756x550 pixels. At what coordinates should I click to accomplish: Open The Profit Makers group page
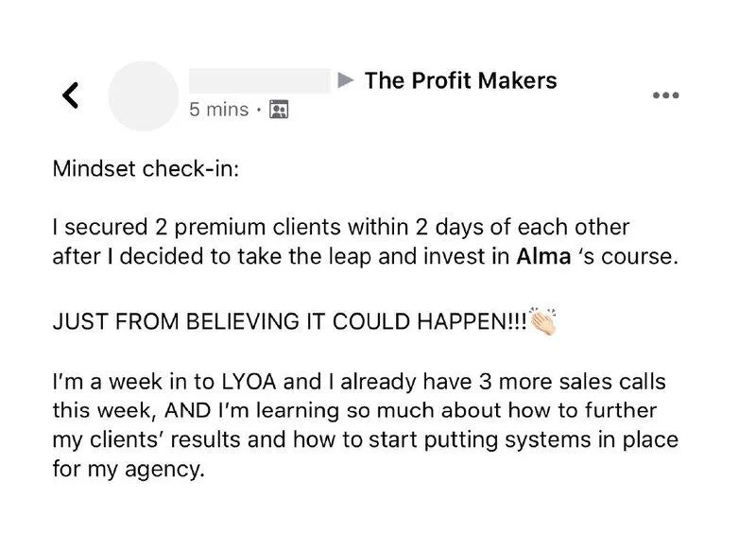(460, 80)
